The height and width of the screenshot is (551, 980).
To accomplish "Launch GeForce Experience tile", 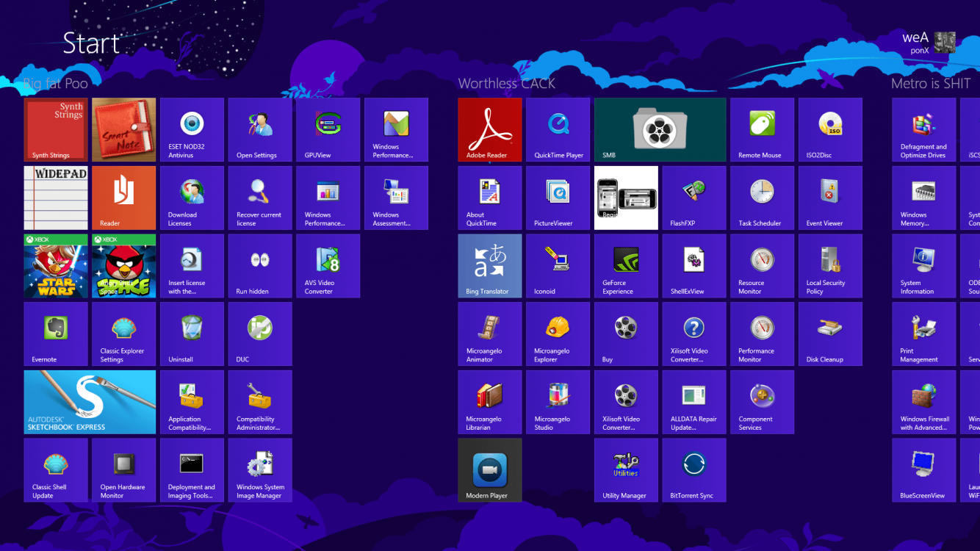I will (x=626, y=266).
